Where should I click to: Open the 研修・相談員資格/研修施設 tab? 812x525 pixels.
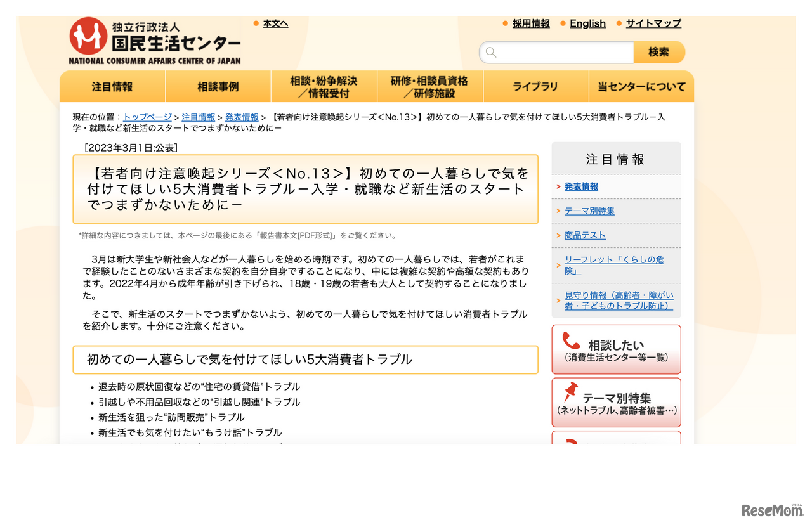tap(430, 87)
